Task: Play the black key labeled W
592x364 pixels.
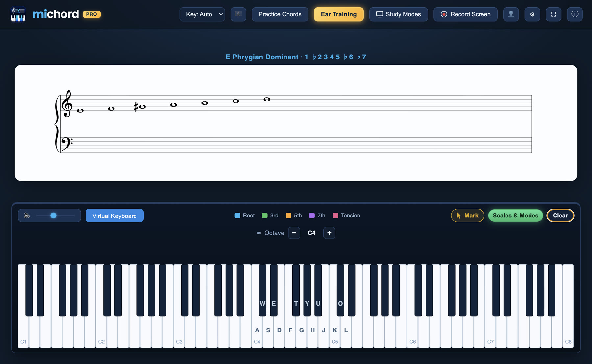Action: [x=262, y=291]
